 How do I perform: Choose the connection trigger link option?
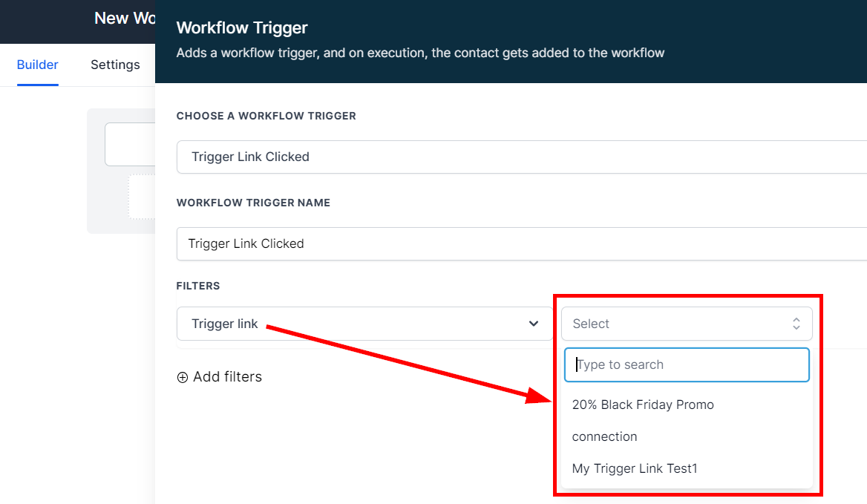[x=604, y=436]
